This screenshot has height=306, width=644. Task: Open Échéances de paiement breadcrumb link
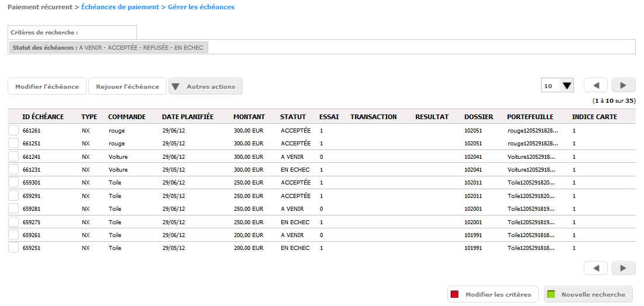tap(120, 7)
